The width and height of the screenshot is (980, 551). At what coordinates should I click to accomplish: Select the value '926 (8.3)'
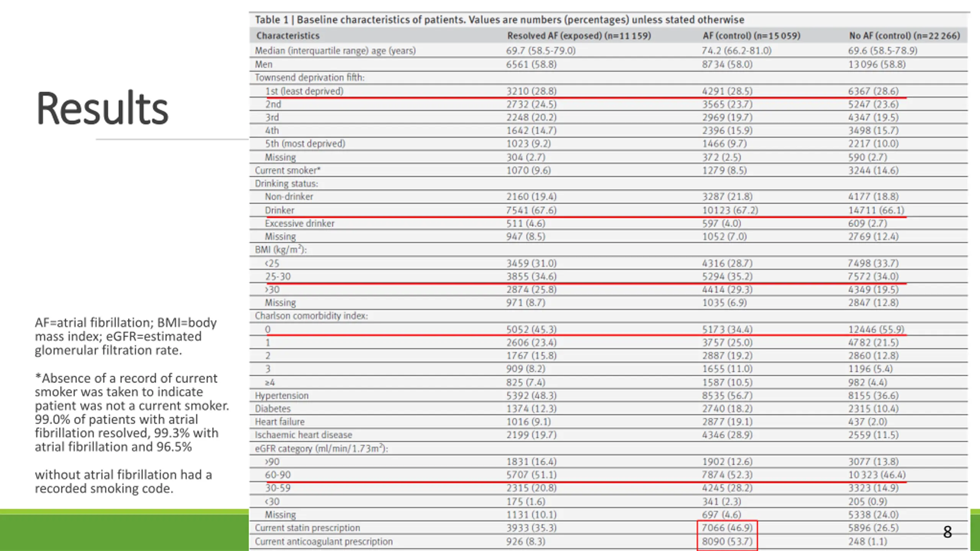[526, 542]
